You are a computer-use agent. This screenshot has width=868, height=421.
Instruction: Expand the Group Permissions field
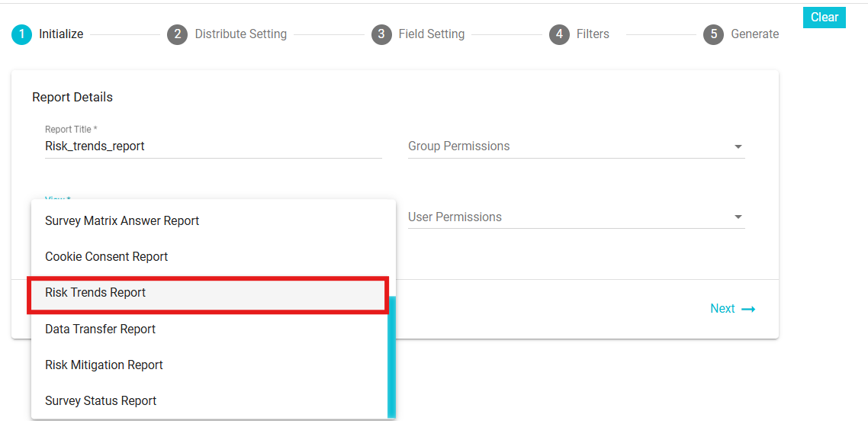(577, 146)
